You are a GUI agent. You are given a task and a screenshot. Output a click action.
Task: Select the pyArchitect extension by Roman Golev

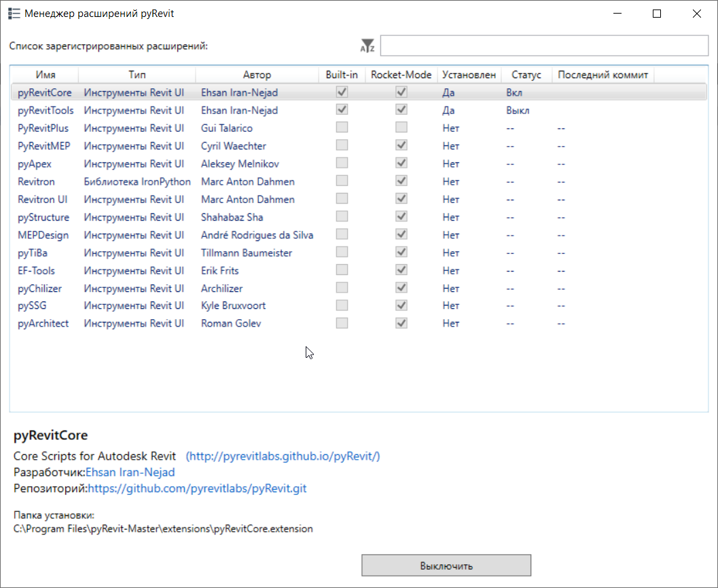click(x=359, y=323)
